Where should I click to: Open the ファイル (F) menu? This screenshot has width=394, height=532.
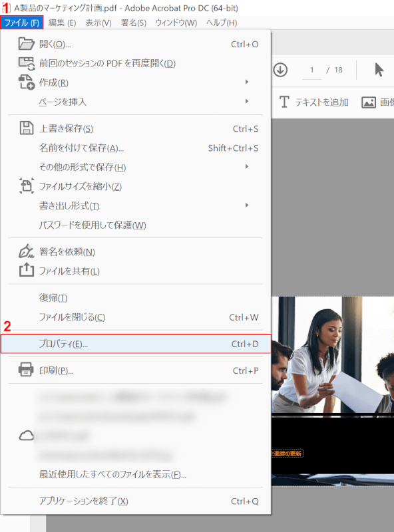pos(22,23)
